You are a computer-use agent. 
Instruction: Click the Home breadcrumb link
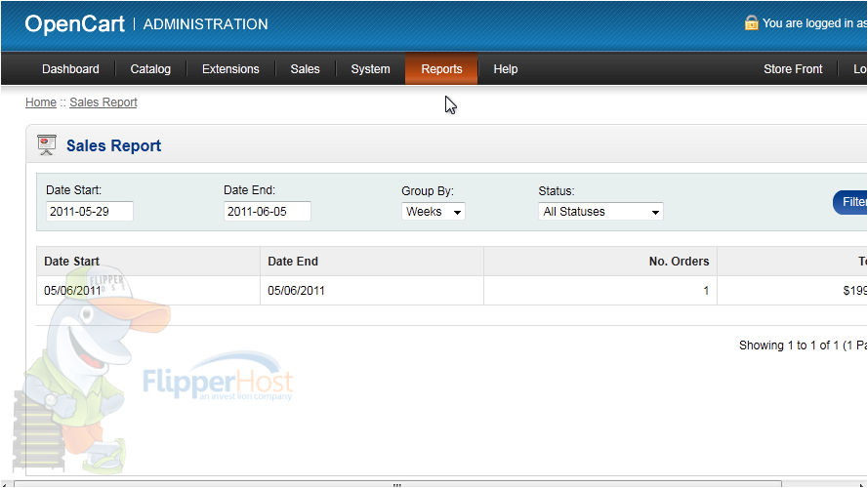[x=41, y=102]
